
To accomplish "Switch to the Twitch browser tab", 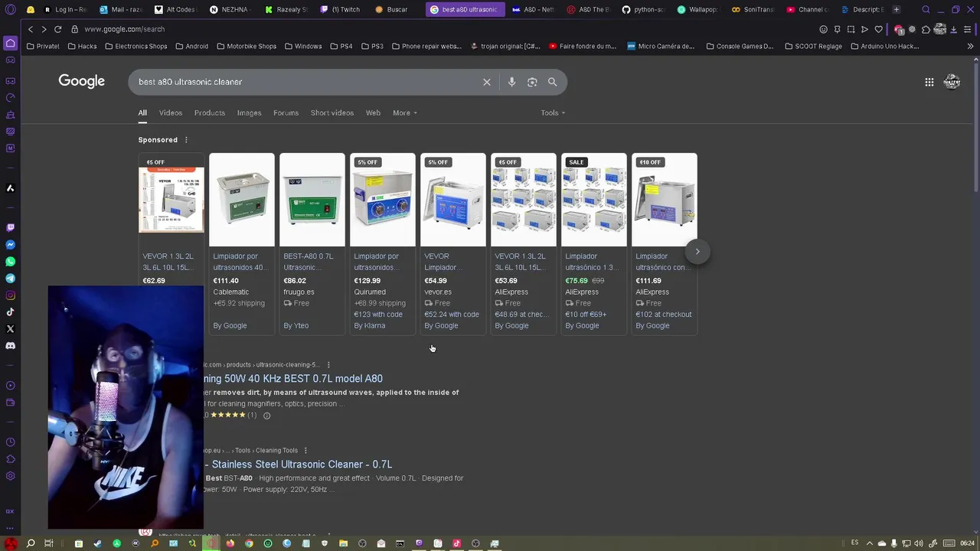I will [x=341, y=9].
